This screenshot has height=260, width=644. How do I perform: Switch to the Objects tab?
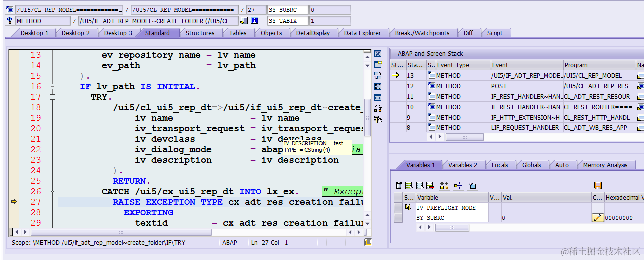pyautogui.click(x=271, y=33)
